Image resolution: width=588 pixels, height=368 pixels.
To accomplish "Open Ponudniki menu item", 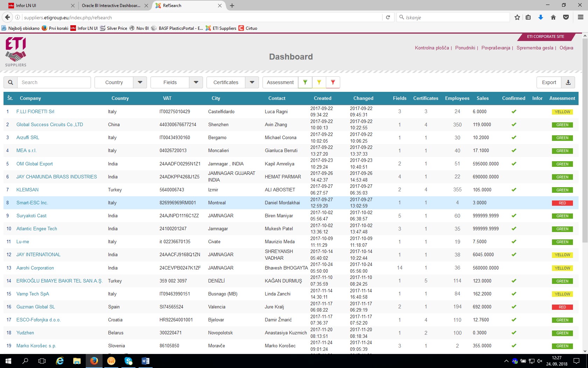I will coord(465,48).
